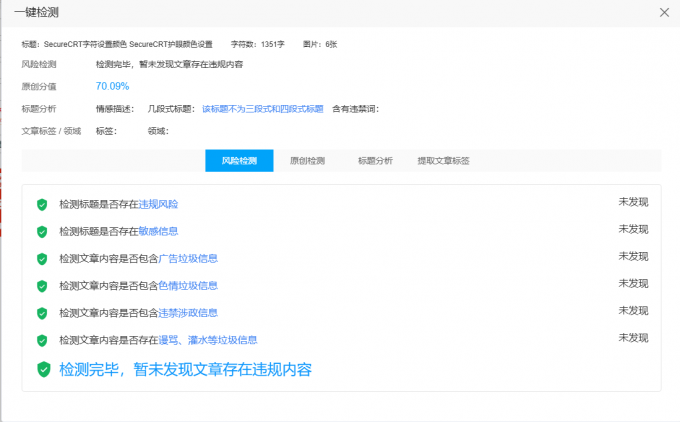This screenshot has height=422, width=680.
Task: Click the 原创分值 label
Action: pos(39,86)
